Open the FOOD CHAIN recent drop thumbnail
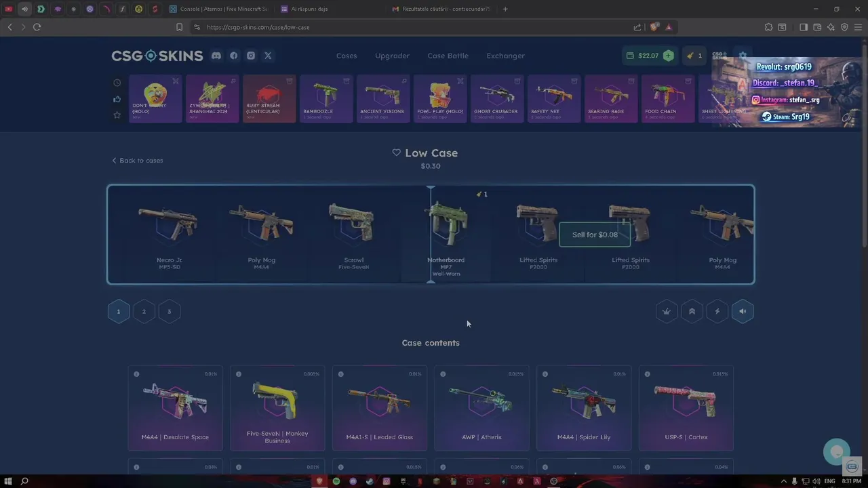 667,99
